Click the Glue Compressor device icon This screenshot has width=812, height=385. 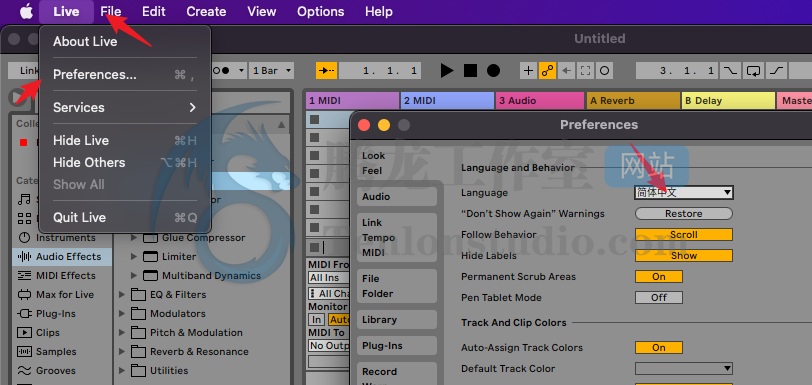[x=150, y=238]
